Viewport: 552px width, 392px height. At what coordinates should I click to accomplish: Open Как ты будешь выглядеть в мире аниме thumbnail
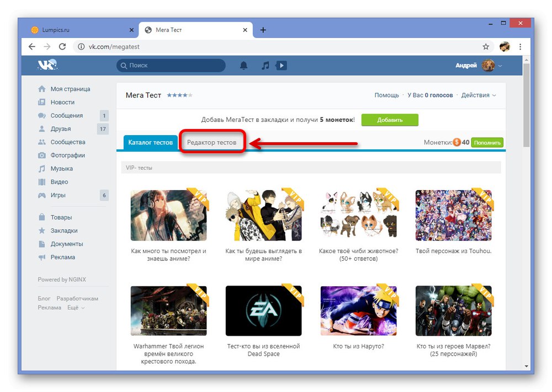pos(264,216)
